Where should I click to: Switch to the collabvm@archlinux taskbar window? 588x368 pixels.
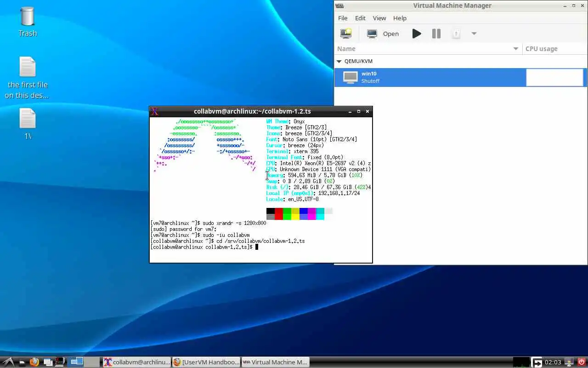(x=136, y=362)
